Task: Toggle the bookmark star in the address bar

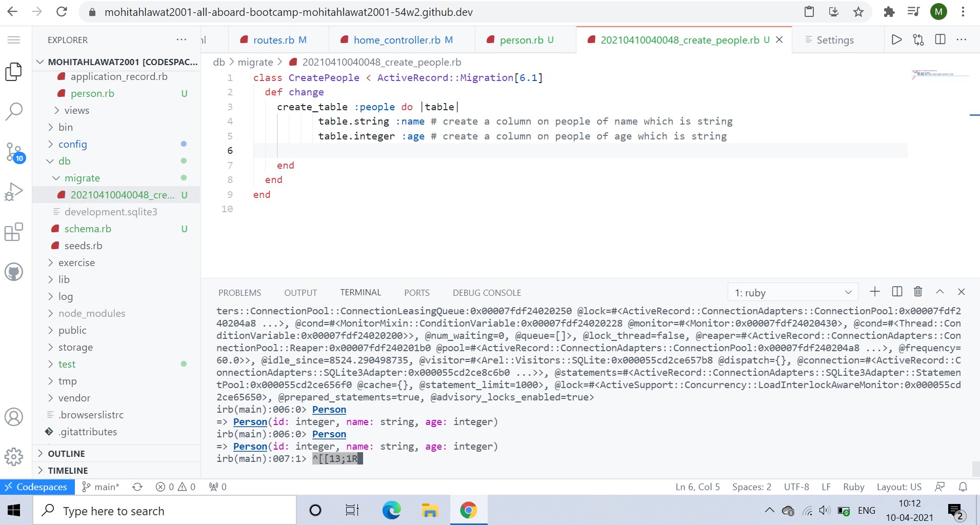Action: pos(858,11)
